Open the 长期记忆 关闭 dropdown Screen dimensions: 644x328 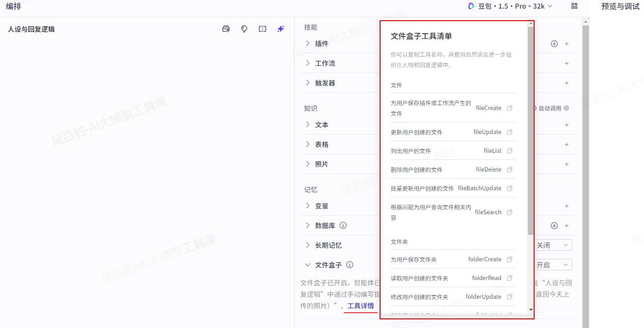(x=553, y=245)
